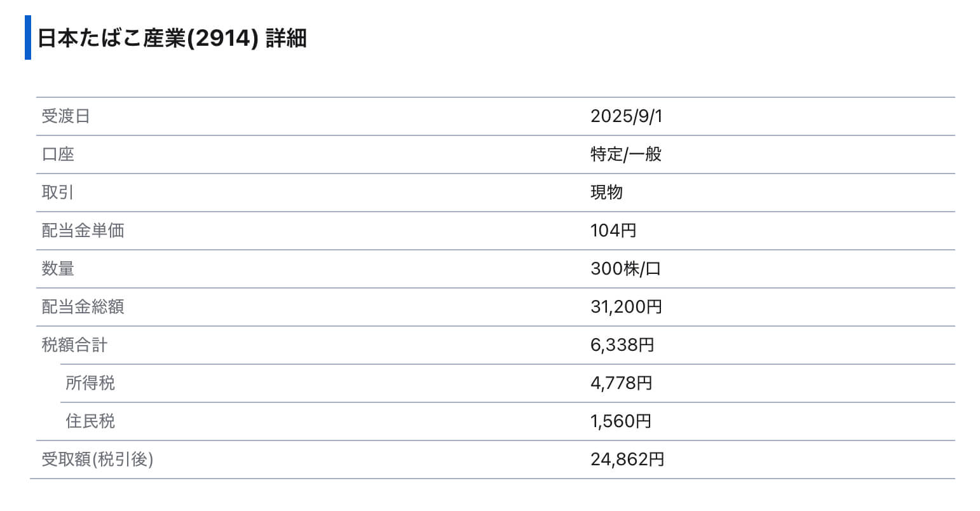The image size is (980, 511).
Task: Select the 配当金単価 label
Action: coord(83,231)
